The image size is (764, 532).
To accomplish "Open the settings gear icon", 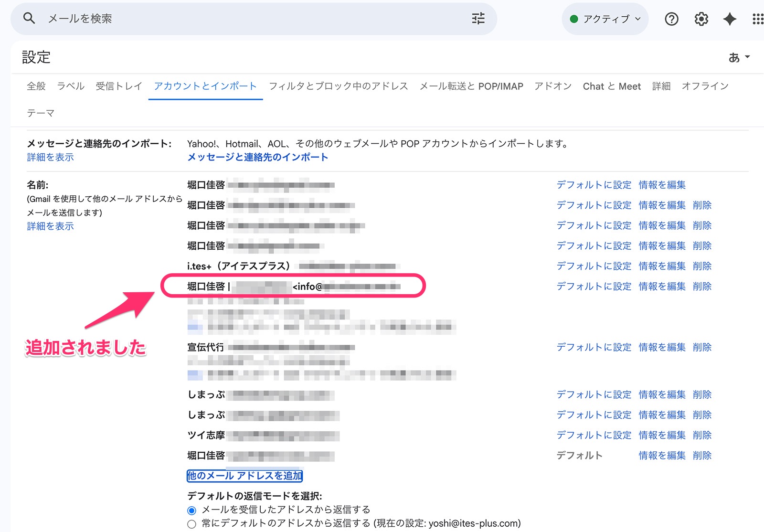I will 701,19.
